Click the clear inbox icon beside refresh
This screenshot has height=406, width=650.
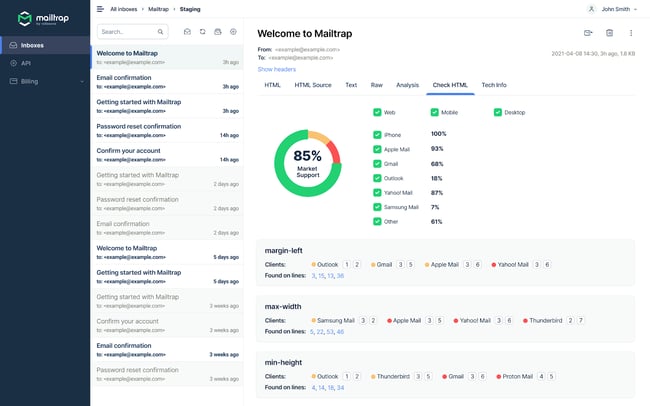tap(218, 32)
